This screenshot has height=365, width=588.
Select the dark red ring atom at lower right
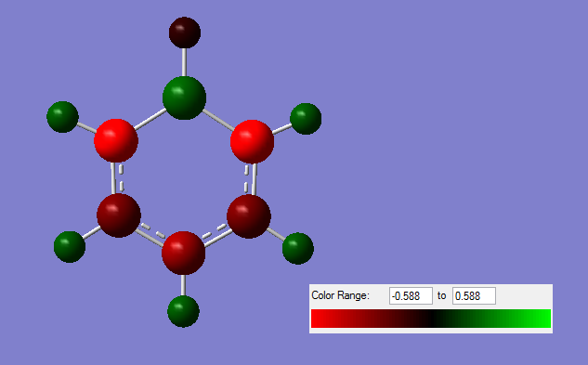click(249, 216)
